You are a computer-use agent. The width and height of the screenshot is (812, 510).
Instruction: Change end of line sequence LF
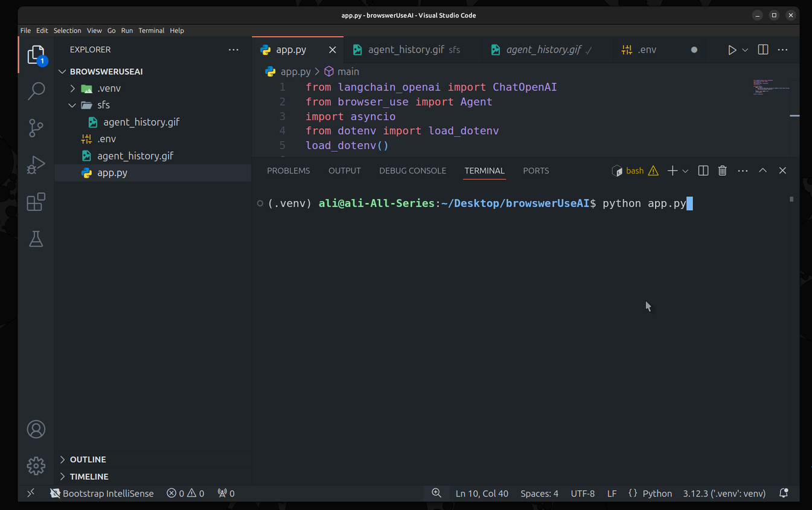coord(612,493)
